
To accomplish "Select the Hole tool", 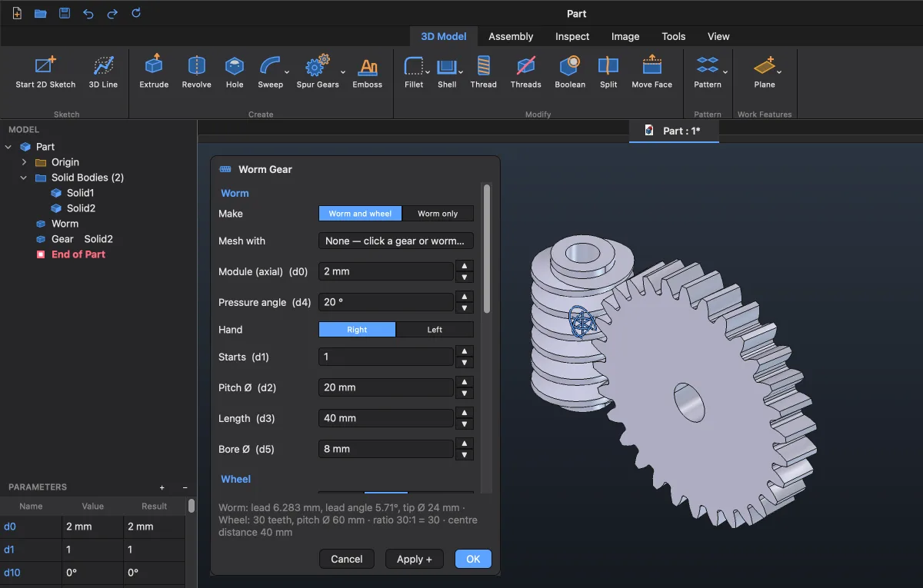I will pyautogui.click(x=235, y=72).
